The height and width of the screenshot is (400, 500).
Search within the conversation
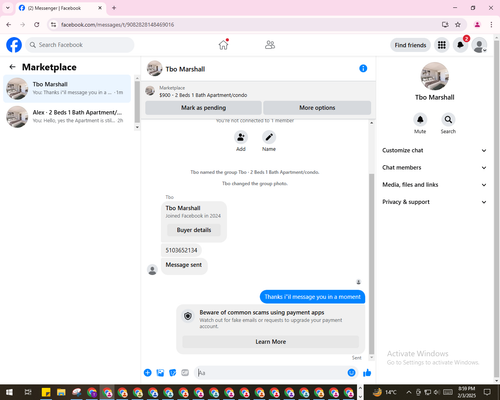(448, 119)
